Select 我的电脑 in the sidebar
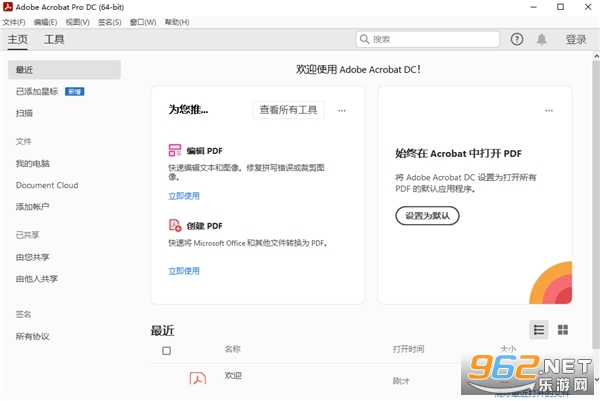The width and height of the screenshot is (600, 401). click(x=33, y=164)
